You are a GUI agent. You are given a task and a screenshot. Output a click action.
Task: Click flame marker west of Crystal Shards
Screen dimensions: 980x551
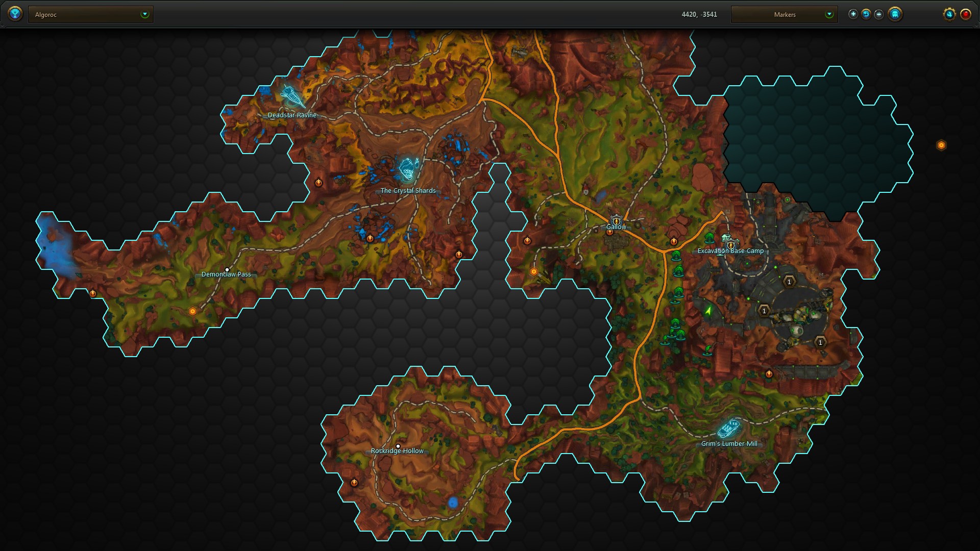pyautogui.click(x=318, y=183)
